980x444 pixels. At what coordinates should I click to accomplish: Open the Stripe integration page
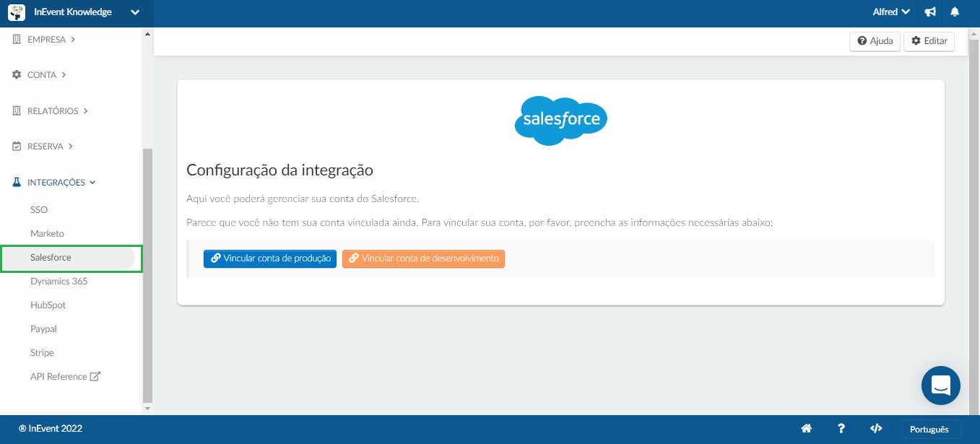[x=42, y=353]
